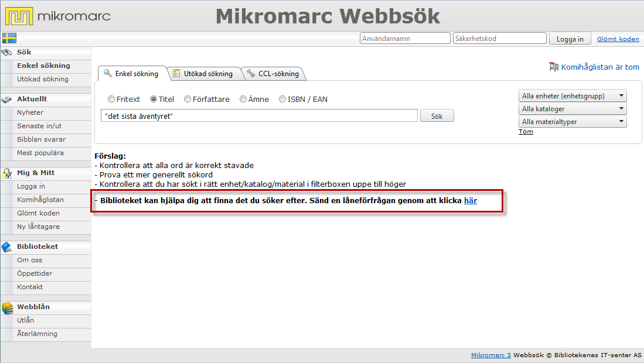Image resolution: width=644 pixels, height=363 pixels.
Task: Click the Mikromarc 3 footer link
Action: 491,355
